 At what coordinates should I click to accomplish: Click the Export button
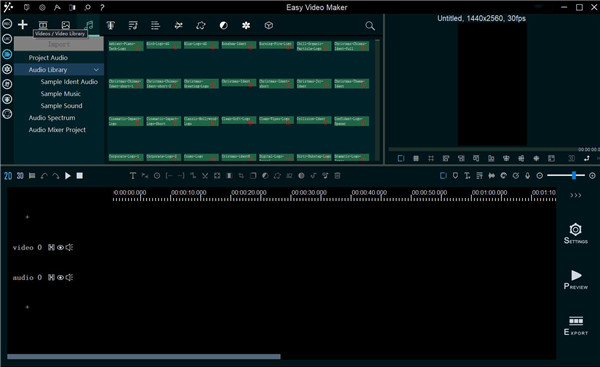[x=576, y=326]
